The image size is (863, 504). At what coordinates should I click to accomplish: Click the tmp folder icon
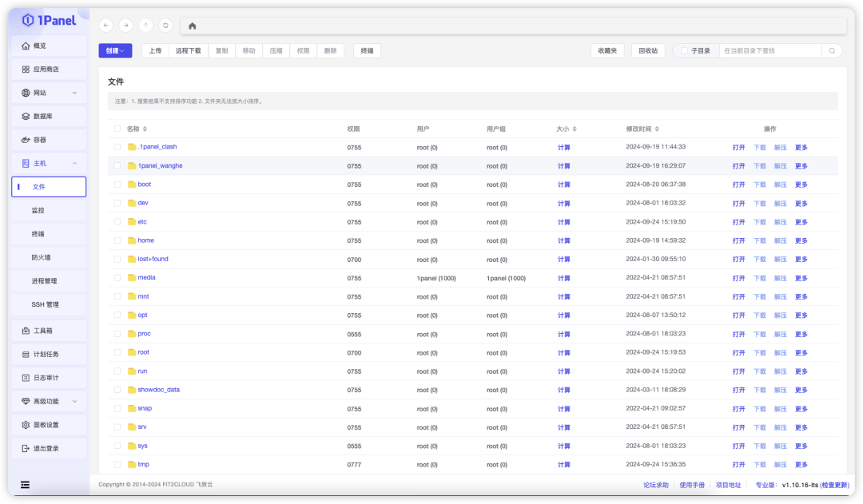(132, 464)
